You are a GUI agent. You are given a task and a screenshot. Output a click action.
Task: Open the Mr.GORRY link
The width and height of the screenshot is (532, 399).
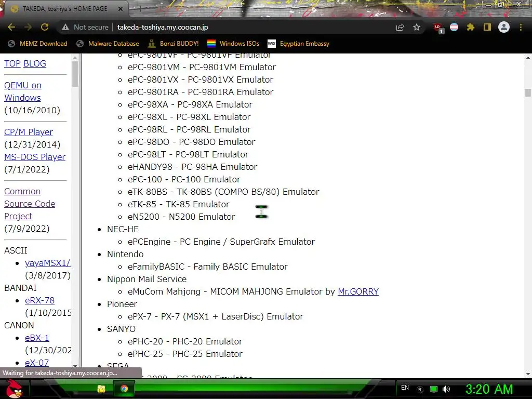point(358,291)
